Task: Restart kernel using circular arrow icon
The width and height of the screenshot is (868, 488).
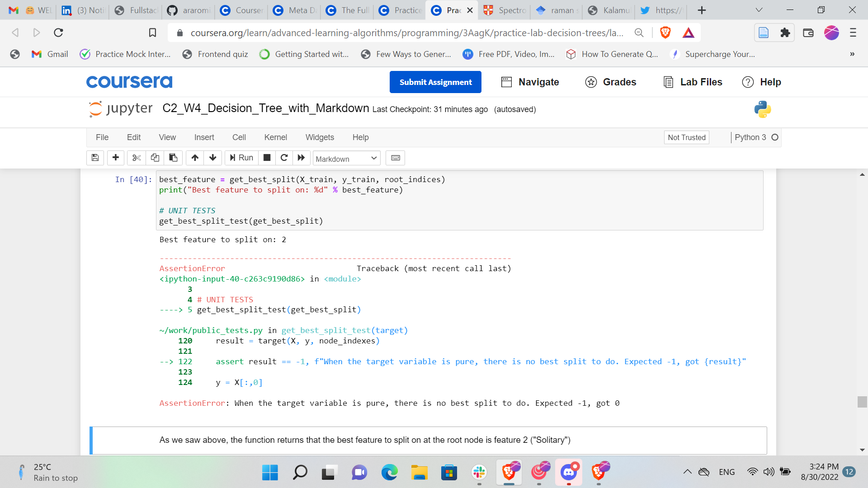Action: [284, 158]
